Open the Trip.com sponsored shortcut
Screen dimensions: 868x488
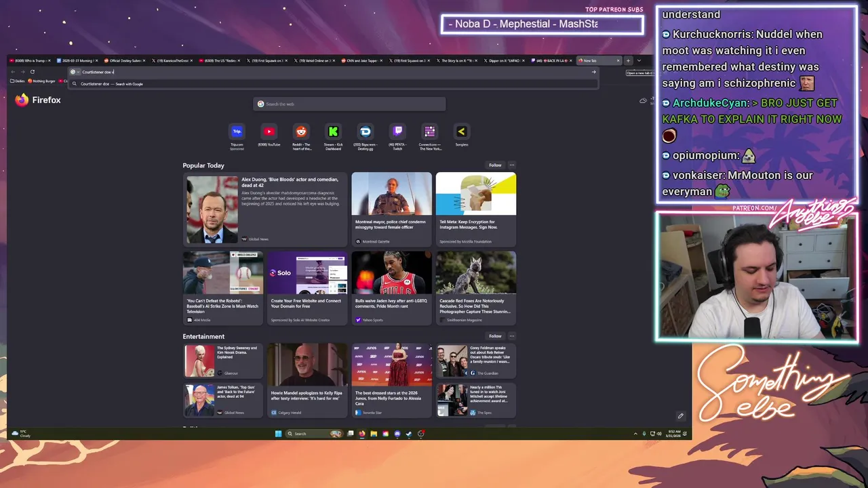[x=237, y=136]
